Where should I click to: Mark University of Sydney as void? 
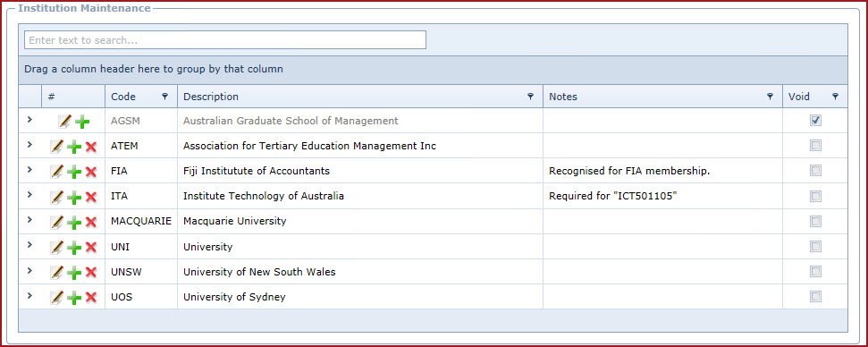815,297
